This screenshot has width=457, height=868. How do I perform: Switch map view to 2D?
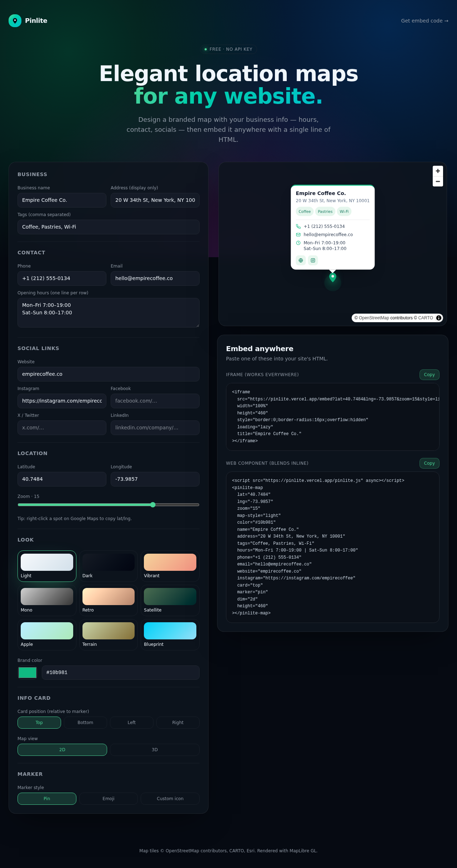[62, 750]
